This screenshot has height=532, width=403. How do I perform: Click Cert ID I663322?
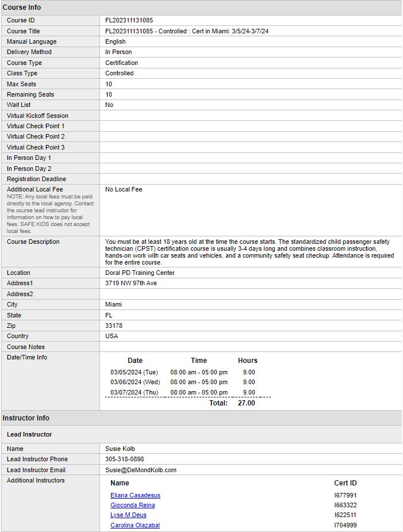[x=346, y=505]
